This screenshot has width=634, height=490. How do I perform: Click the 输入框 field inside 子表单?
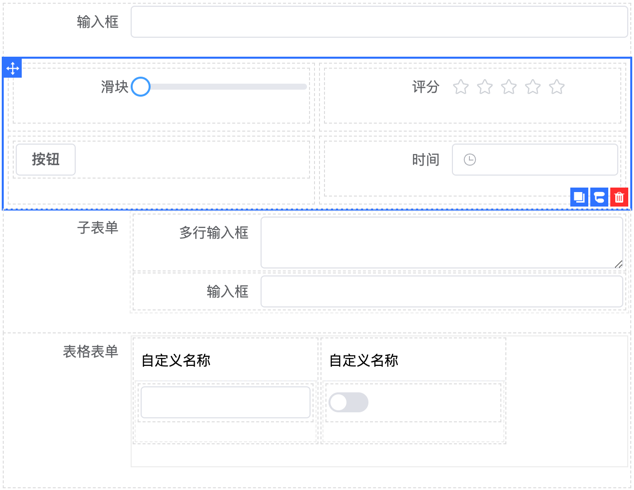click(442, 291)
